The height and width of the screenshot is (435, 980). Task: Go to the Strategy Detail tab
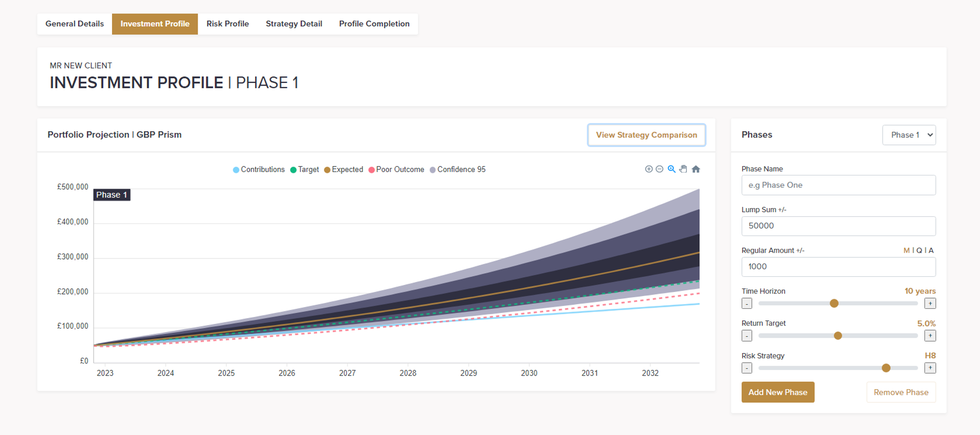(x=294, y=24)
